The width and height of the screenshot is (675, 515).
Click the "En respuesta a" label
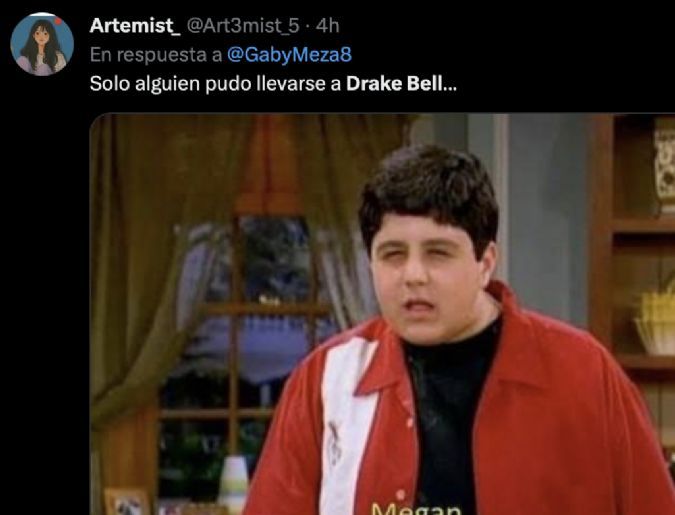click(x=156, y=55)
